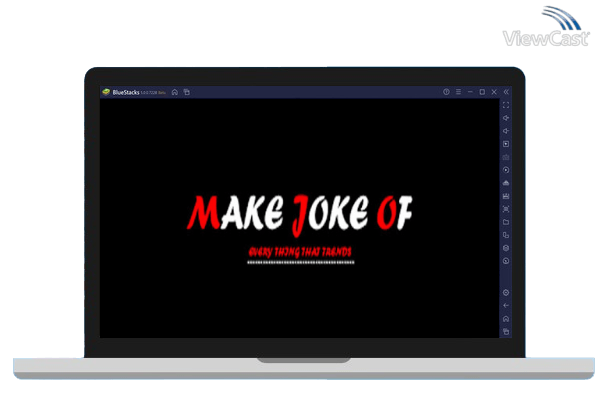
Task: Click the "EVERY THING THAT TRENDS" subtitle
Action: (300, 252)
